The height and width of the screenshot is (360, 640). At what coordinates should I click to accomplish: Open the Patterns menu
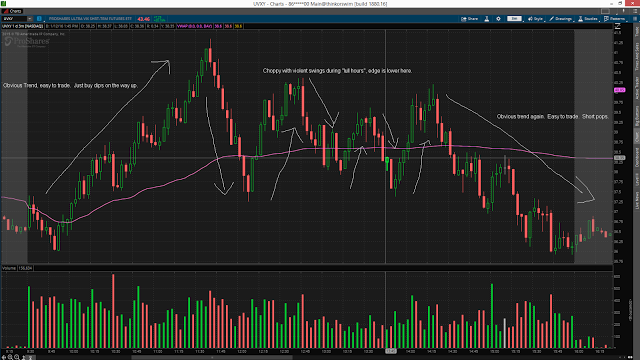[x=615, y=19]
